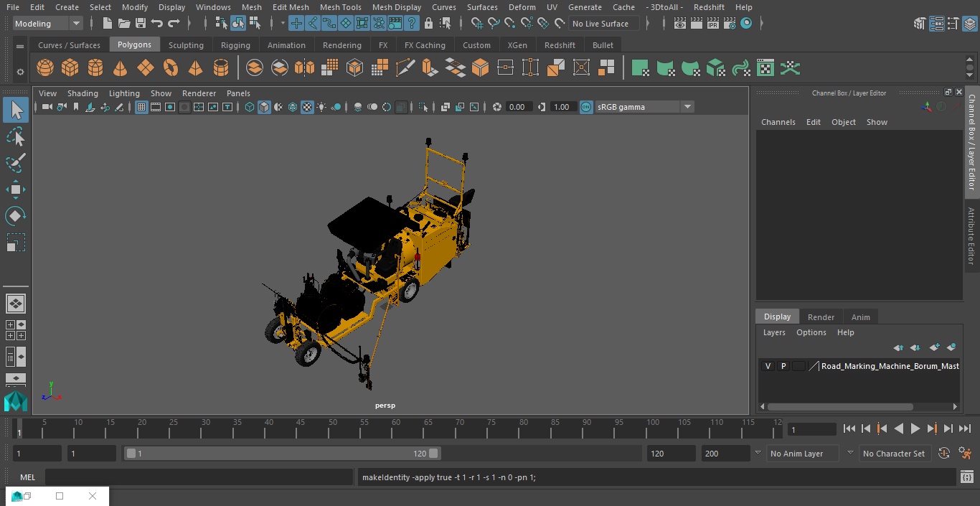
Task: Open the No Anim Layer dropdown
Action: (804, 454)
